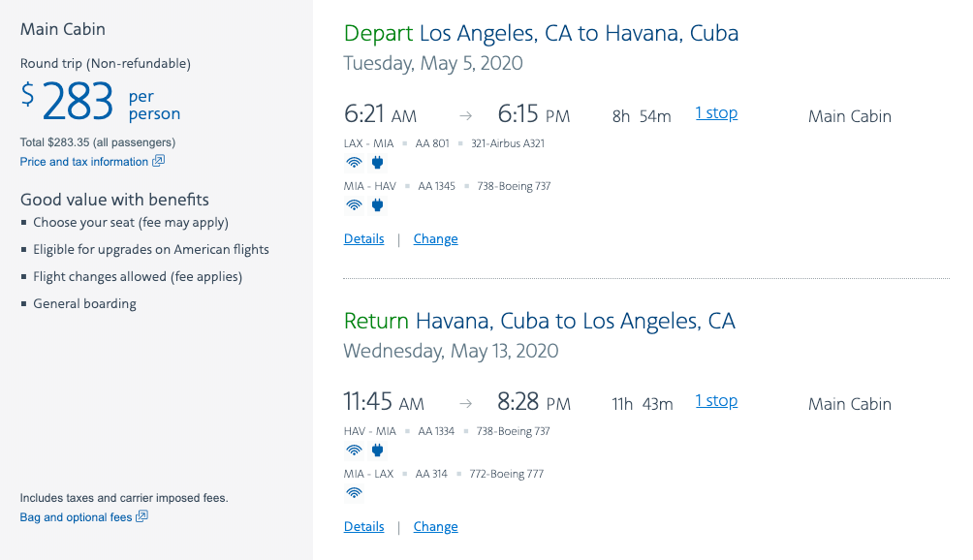973x560 pixels.
Task: Show the 1 stop info for return flight
Action: coord(716,401)
